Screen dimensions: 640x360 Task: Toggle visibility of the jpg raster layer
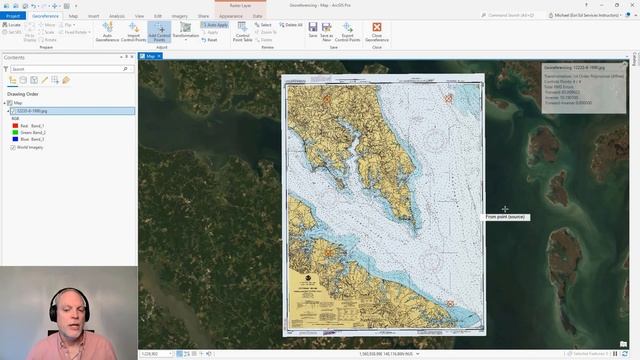tap(13, 111)
